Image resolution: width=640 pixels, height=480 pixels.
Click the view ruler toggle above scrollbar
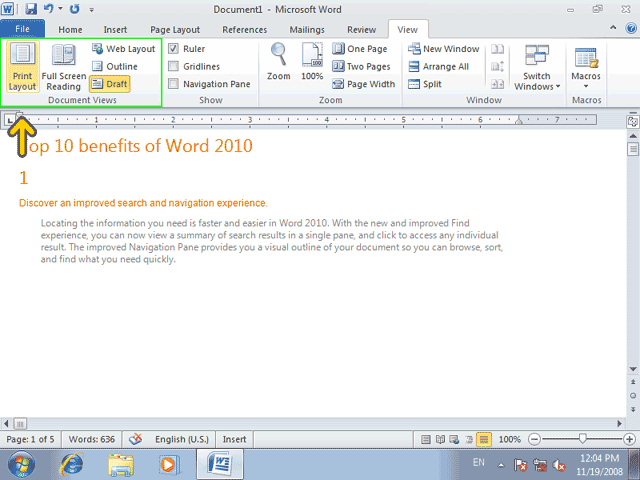tap(633, 122)
